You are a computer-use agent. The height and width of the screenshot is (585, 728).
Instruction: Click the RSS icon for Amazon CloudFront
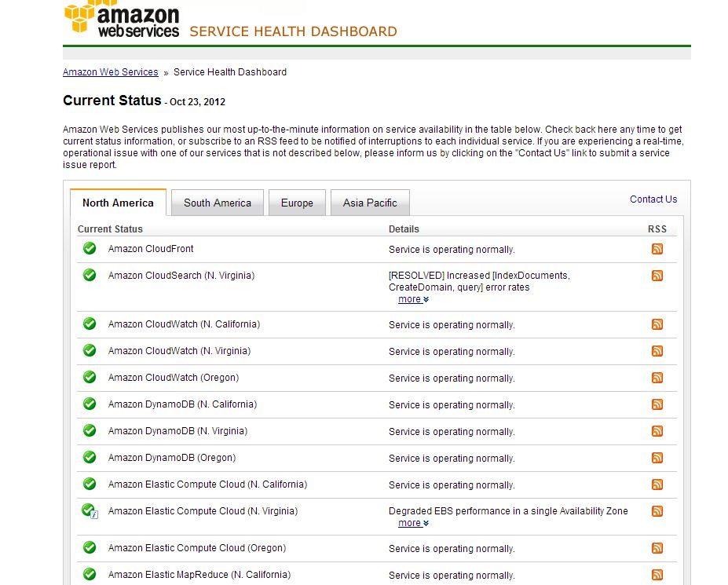click(x=657, y=249)
